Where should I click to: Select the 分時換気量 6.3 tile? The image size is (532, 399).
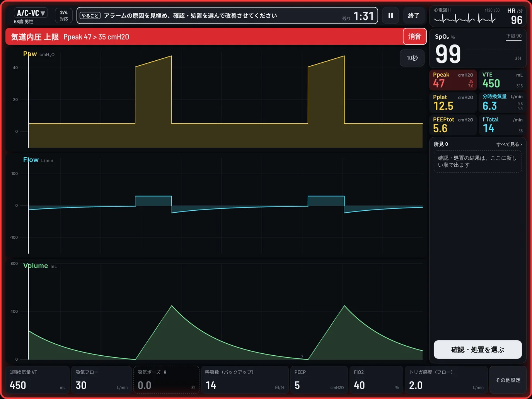coord(502,102)
